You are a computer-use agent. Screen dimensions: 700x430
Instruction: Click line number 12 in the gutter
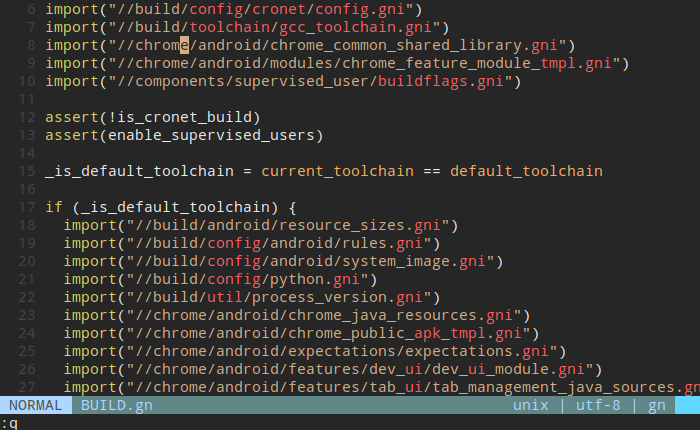(26, 117)
